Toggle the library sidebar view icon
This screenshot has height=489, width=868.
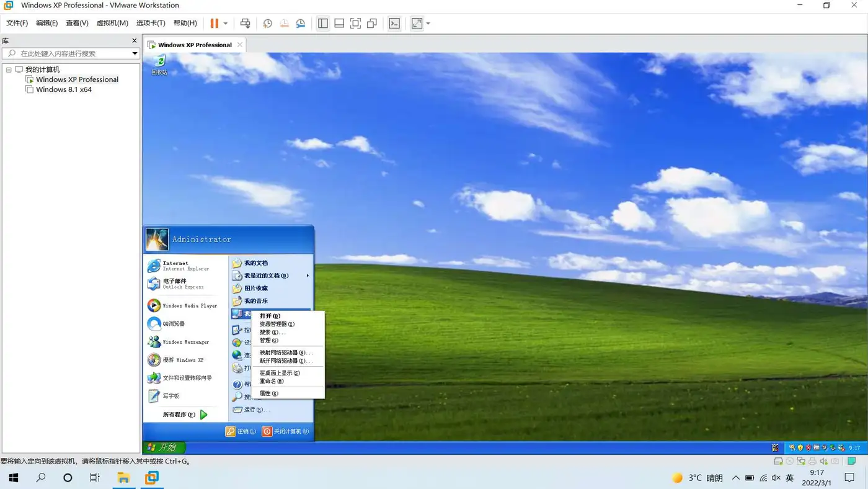(x=323, y=23)
